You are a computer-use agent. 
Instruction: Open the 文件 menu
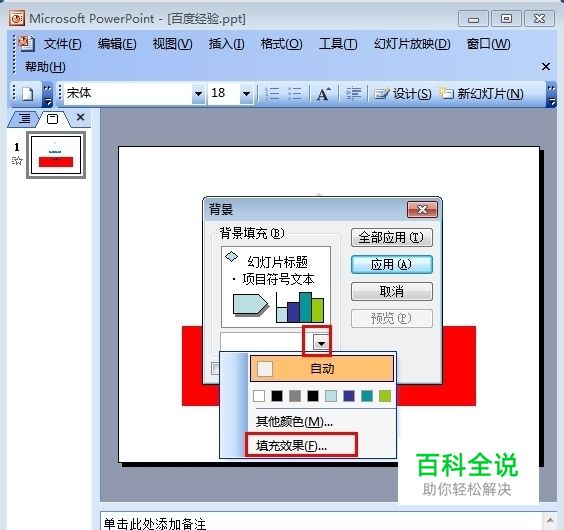(x=63, y=44)
